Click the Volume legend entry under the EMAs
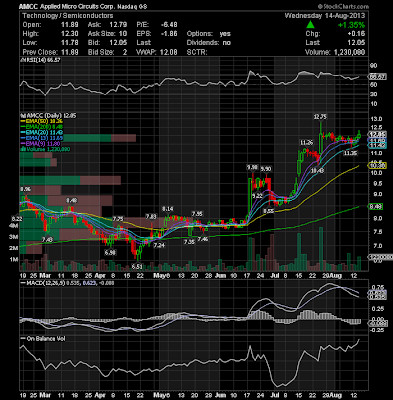Image resolution: width=393 pixels, height=400 pixels. [45, 149]
